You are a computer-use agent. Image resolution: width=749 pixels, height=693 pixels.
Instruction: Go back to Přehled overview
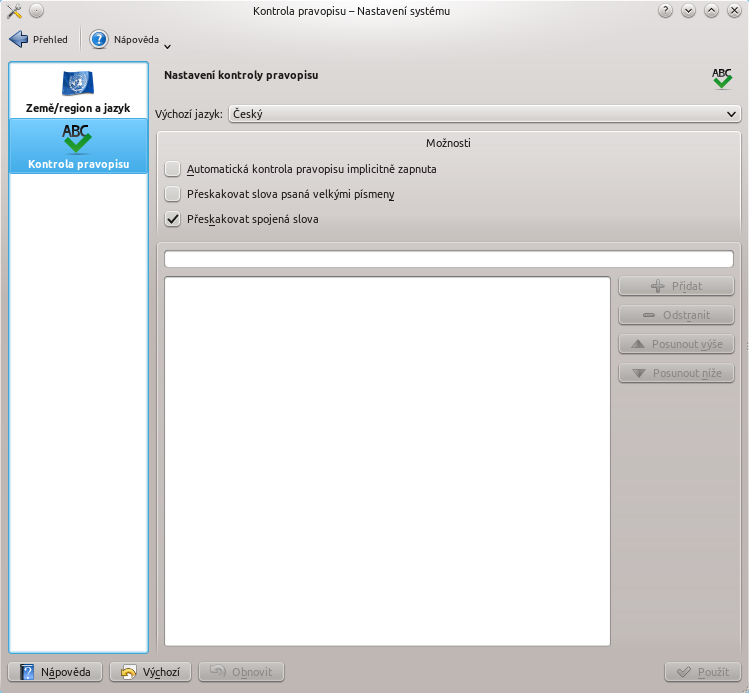39,40
